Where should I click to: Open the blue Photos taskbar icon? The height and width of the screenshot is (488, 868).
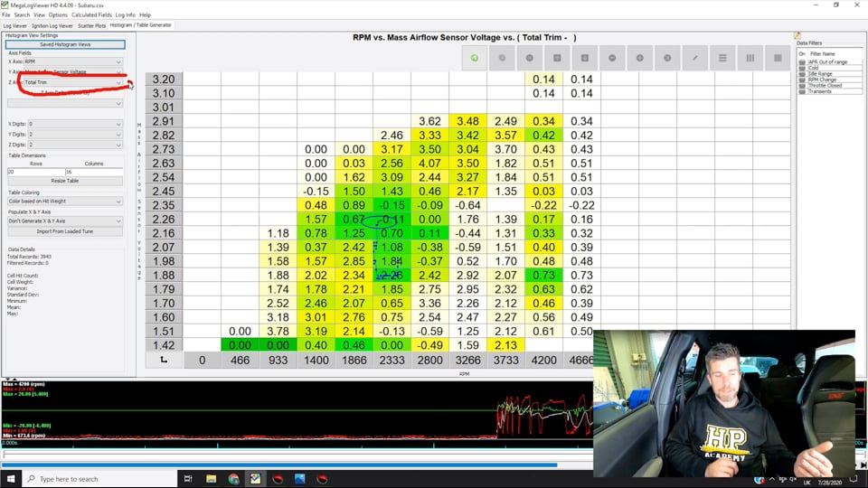299,479
